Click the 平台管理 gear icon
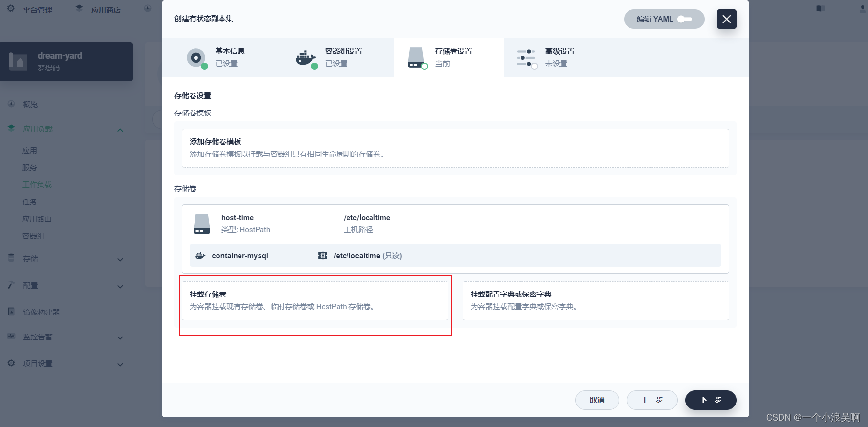Screen dimensions: 868x427 point(11,9)
